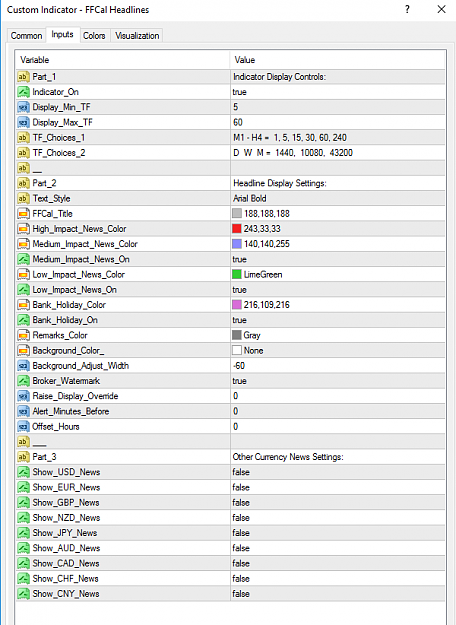Screen dimensions: 456x625
Task: Click the color icon beside High_Impact_News_Color
Action: 24,229
